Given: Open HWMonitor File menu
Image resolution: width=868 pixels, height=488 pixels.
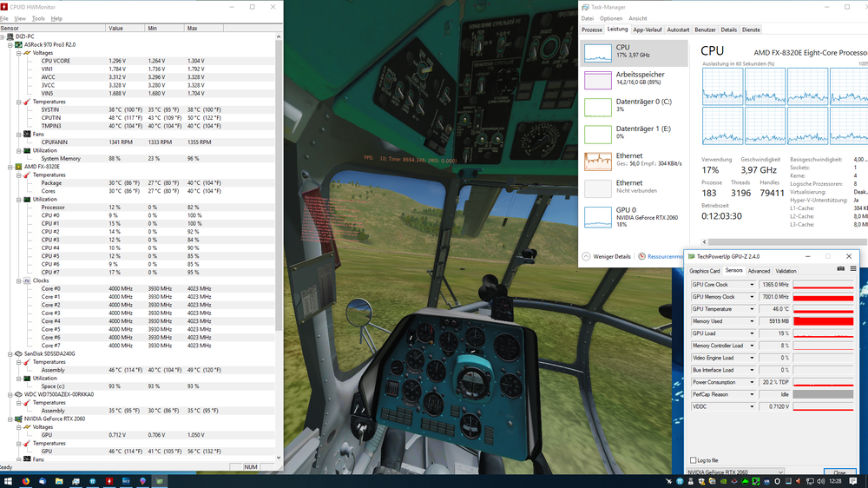Looking at the screenshot, I should [x=3, y=18].
